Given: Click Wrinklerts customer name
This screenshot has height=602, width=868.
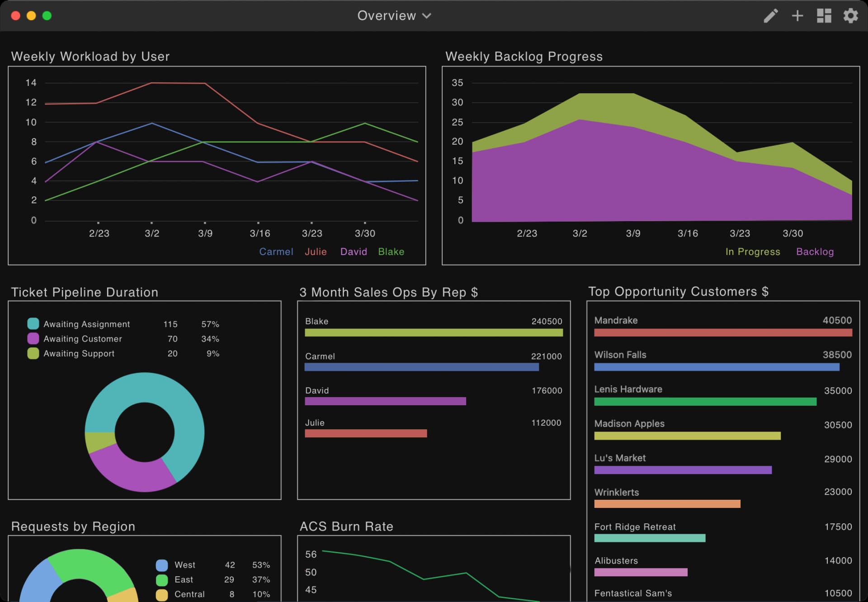Looking at the screenshot, I should click(x=617, y=493).
